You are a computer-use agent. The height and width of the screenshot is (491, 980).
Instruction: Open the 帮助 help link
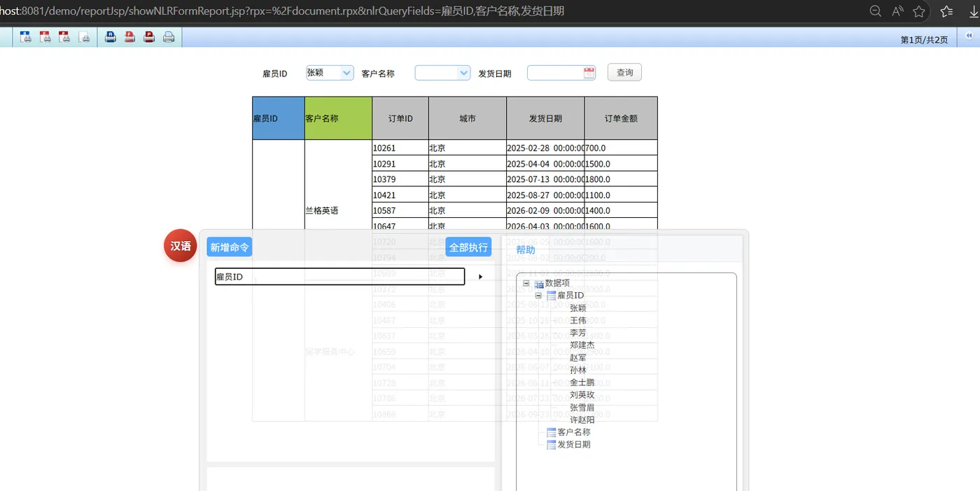pos(526,249)
